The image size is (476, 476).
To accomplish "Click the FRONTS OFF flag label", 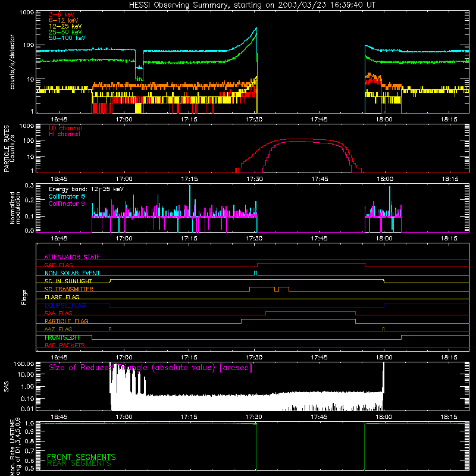I will (62, 337).
